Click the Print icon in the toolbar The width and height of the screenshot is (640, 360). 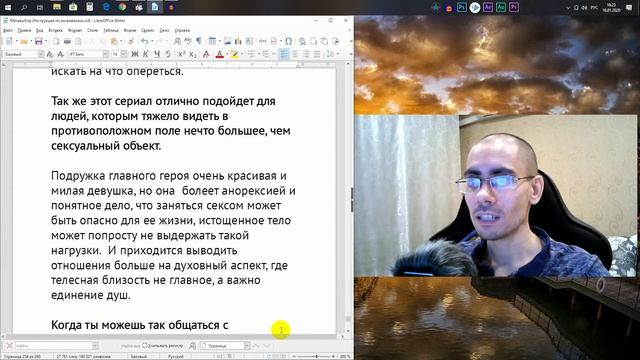[67, 41]
